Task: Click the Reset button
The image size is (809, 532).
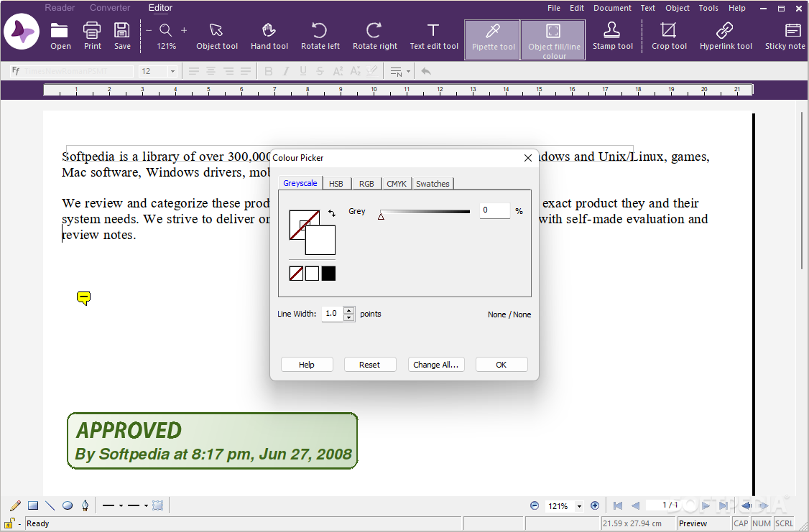Action: pyautogui.click(x=369, y=365)
